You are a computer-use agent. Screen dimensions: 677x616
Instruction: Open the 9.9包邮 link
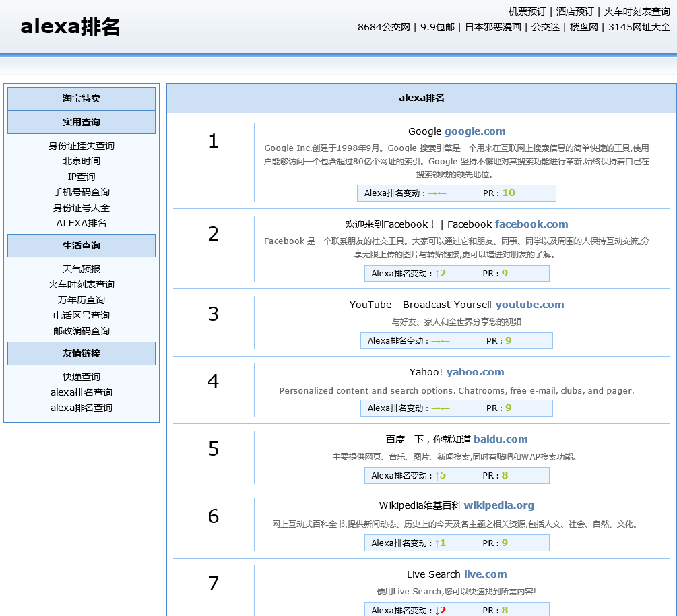(x=437, y=27)
